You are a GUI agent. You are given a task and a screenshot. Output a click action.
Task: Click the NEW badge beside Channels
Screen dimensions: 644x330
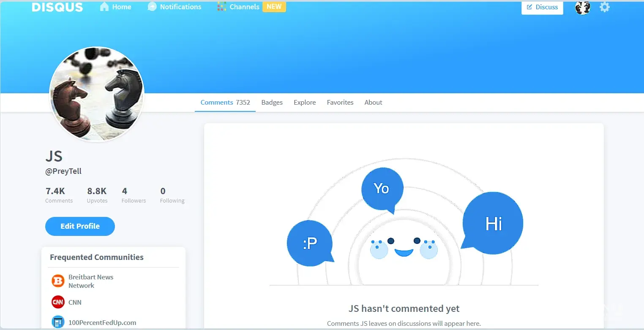coord(274,7)
